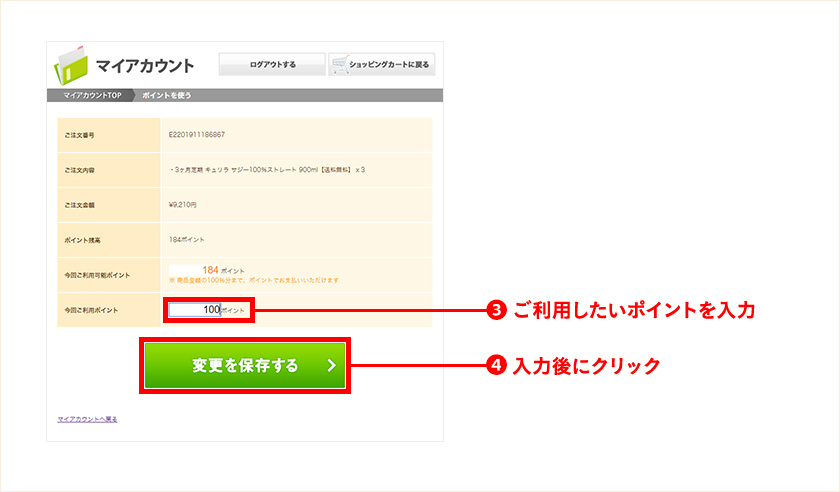Click the orange 184 available points value
The height and width of the screenshot is (492, 840).
coord(210,270)
